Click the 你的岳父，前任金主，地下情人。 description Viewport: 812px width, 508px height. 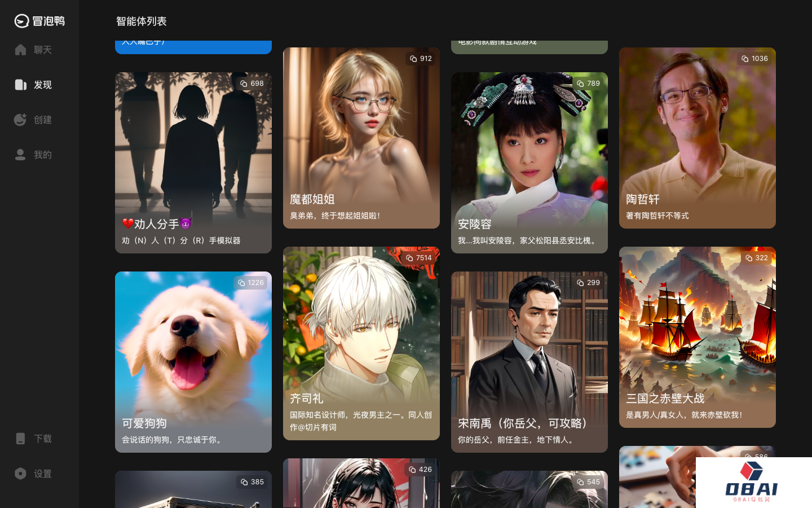517,440
